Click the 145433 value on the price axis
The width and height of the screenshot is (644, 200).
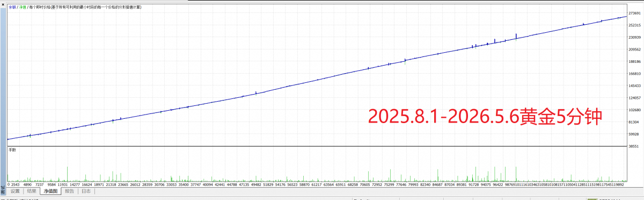[635, 86]
